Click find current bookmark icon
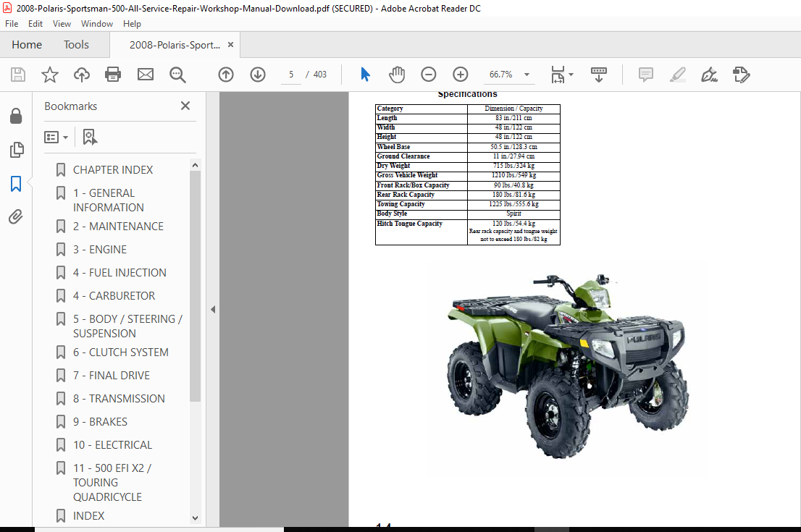Image resolution: width=801 pixels, height=532 pixels. pyautogui.click(x=90, y=137)
